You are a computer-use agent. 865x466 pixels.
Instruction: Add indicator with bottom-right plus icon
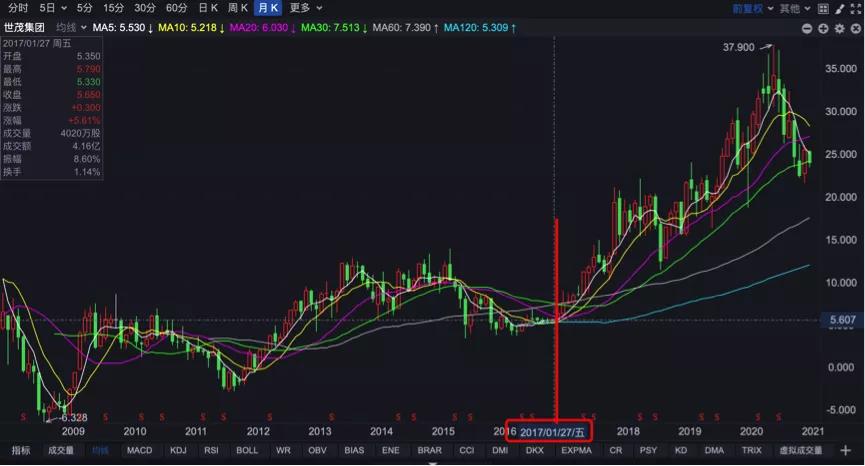point(845,451)
